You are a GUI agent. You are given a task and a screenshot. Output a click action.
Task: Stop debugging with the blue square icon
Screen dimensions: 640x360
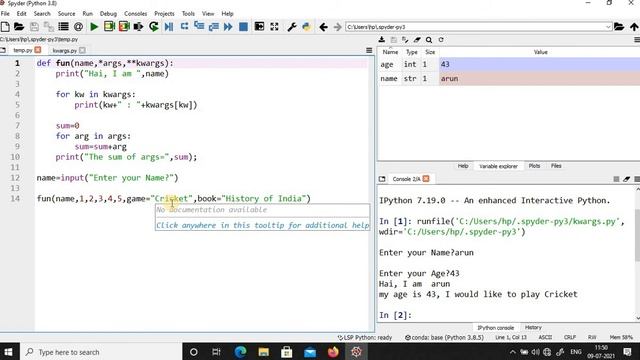(243, 27)
